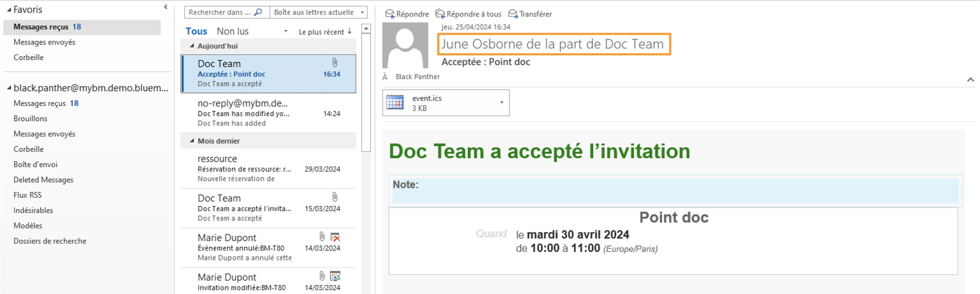Viewport: 980px width, 294px height.
Task: Click paperclip icon on today's Doc Team message
Action: (x=335, y=62)
